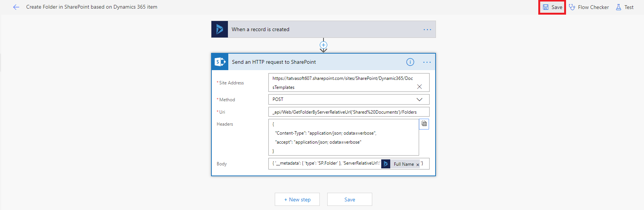Clear the Site Address value with X

(419, 87)
